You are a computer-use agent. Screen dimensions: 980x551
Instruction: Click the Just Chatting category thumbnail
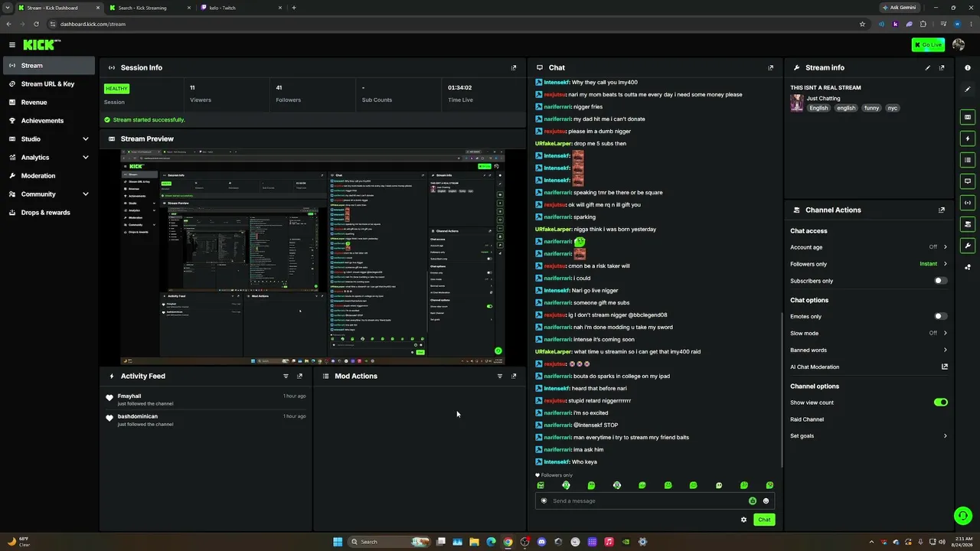click(797, 103)
